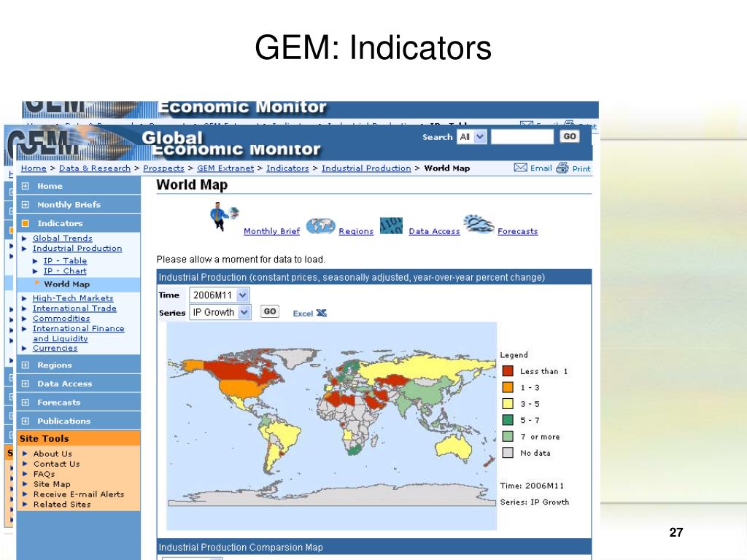Image resolution: width=747 pixels, height=560 pixels.
Task: Expand the Publications sidebar section
Action: click(26, 421)
